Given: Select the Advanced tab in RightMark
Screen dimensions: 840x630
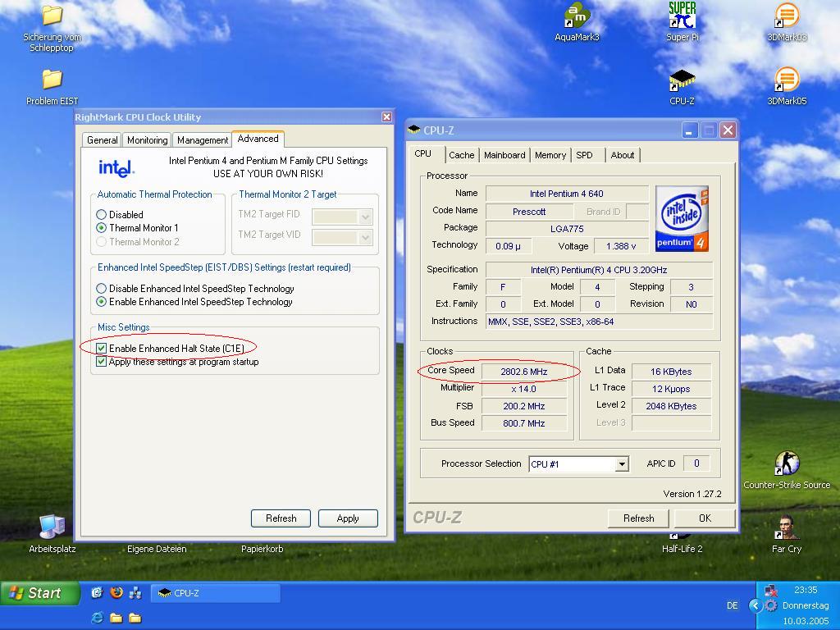Looking at the screenshot, I should (258, 139).
